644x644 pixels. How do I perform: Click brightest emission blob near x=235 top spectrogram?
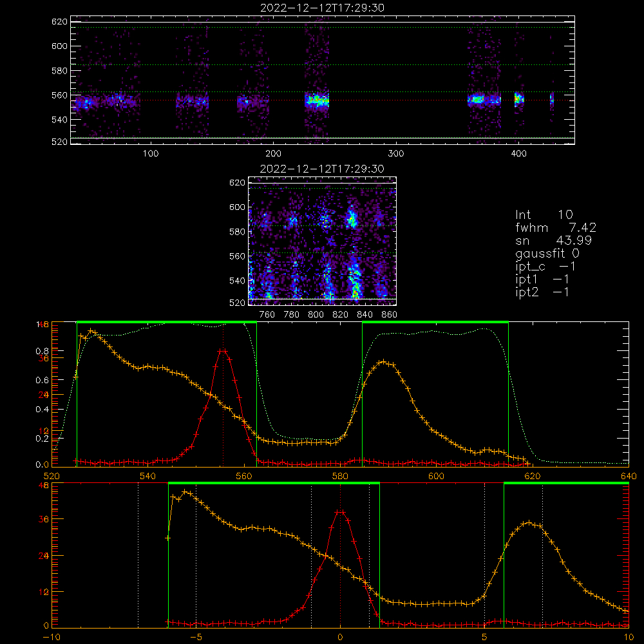pos(317,100)
